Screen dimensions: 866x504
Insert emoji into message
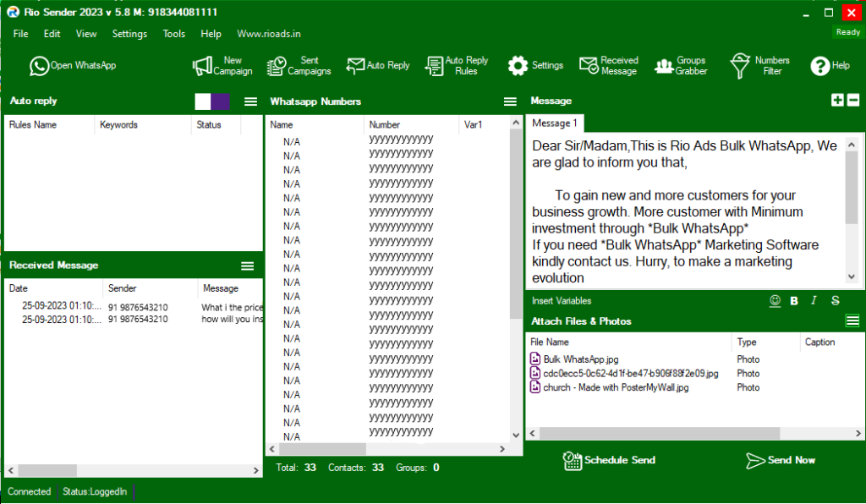tap(775, 300)
